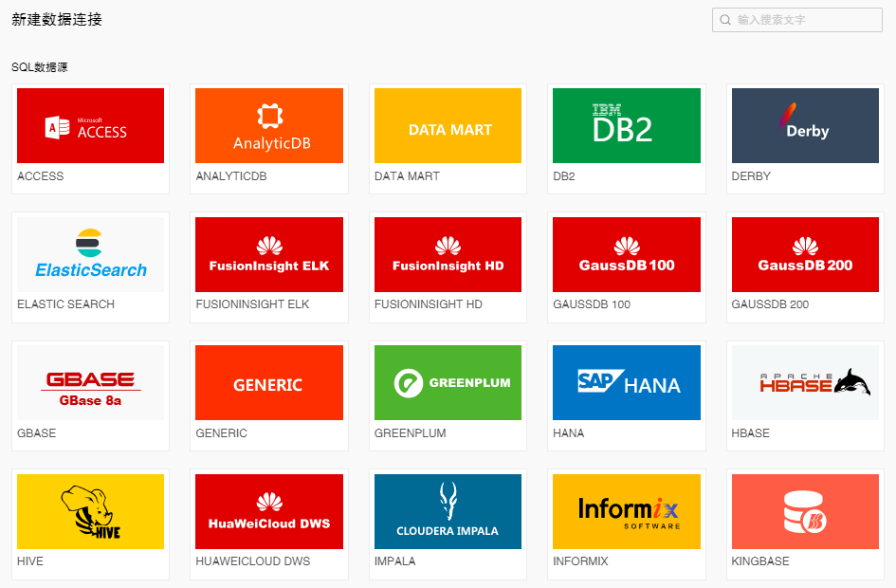Click the DERBY caption
Viewport: 896px width, 588px height.
[x=751, y=176]
